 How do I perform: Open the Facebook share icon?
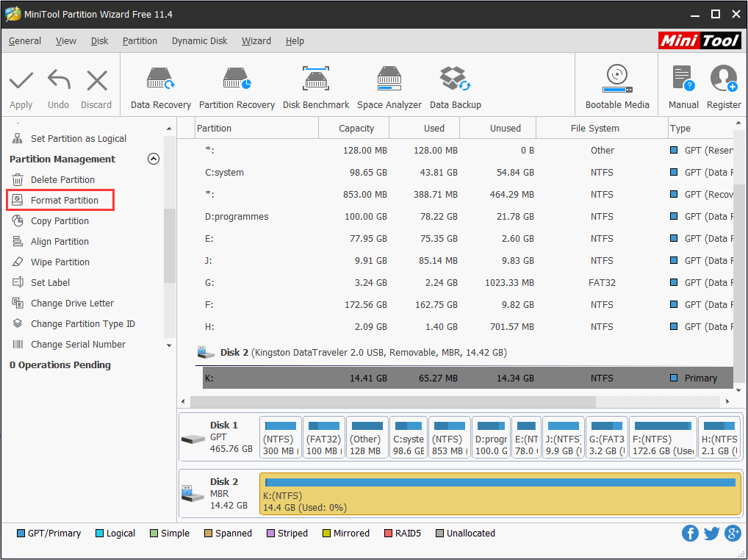[x=690, y=534]
